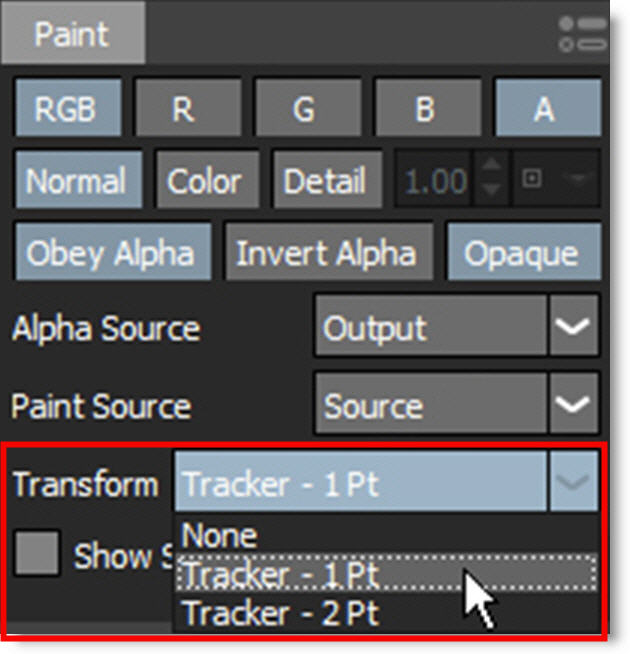630x654 pixels.
Task: Enable the Invert Alpha option
Action: (326, 253)
